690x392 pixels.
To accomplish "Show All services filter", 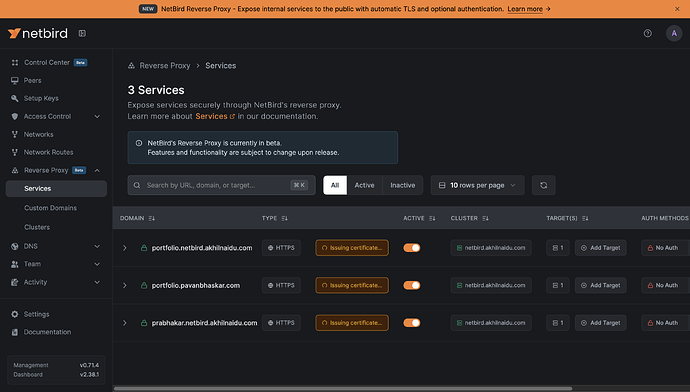I will pos(335,185).
